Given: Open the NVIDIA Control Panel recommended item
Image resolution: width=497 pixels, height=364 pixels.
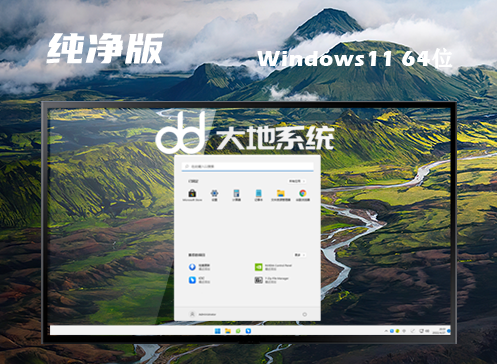Looking at the screenshot, I should point(273,267).
